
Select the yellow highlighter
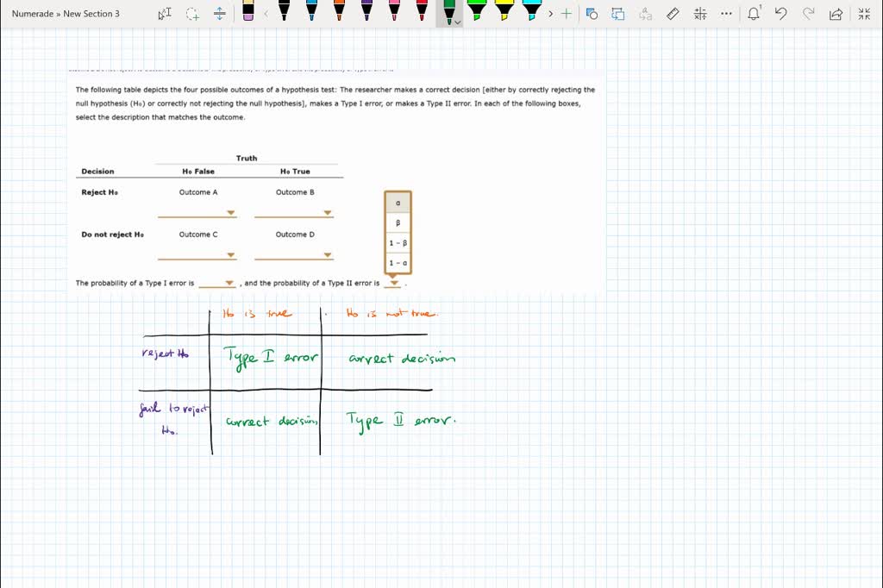506,11
